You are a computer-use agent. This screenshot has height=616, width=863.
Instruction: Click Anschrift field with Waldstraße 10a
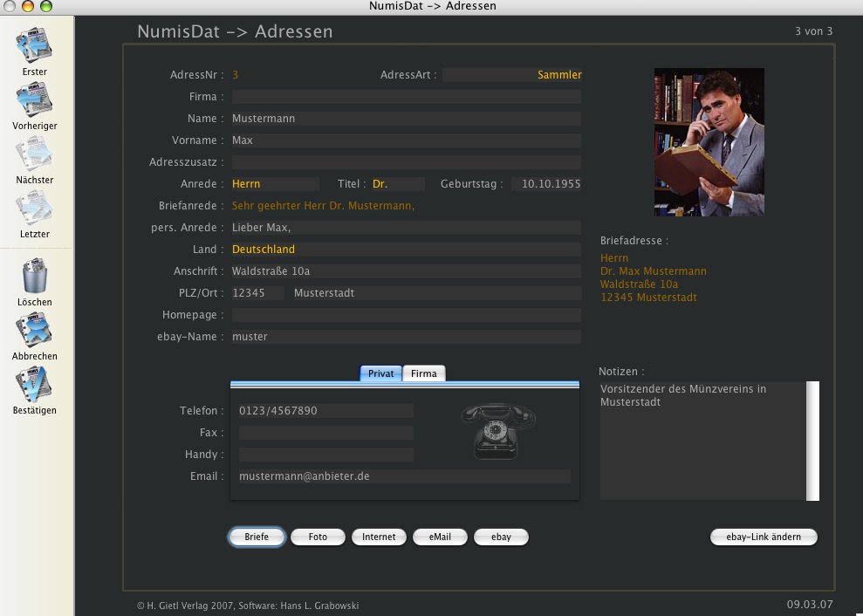point(406,271)
